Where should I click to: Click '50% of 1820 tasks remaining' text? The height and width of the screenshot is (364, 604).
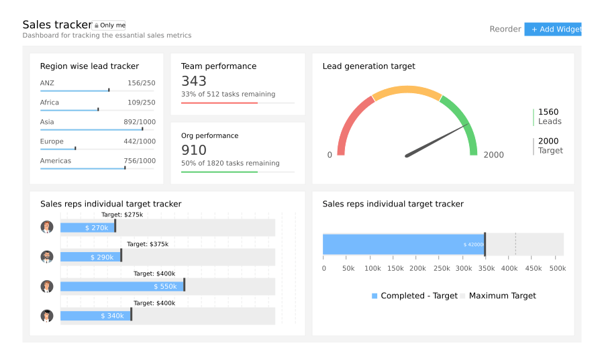[x=230, y=163]
